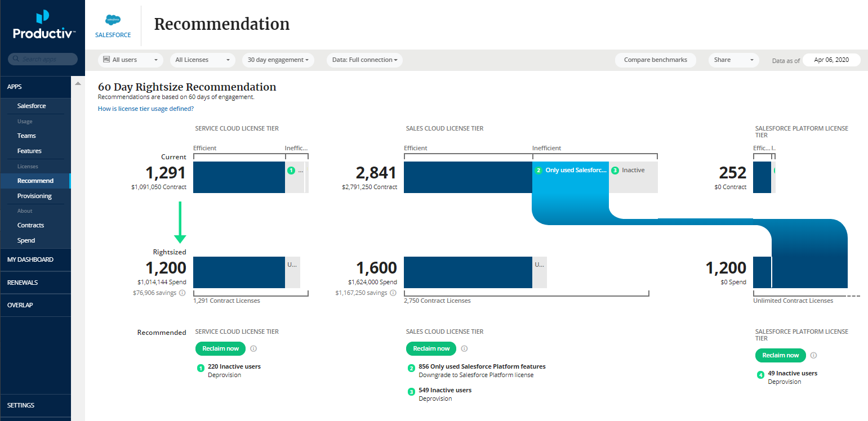Click the info icon next to Service Cloud Reclaim now
Viewport: 868px width, 421px height.
pyautogui.click(x=253, y=348)
